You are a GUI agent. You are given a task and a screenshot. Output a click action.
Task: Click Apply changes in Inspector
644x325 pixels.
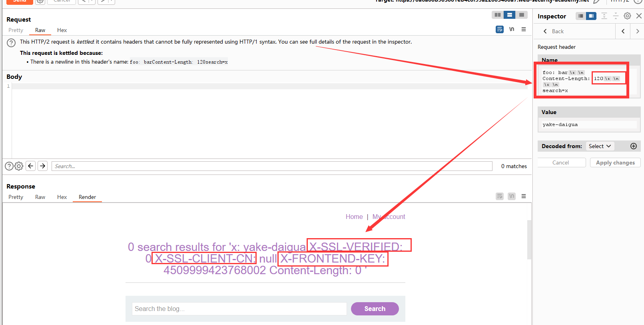[615, 162]
